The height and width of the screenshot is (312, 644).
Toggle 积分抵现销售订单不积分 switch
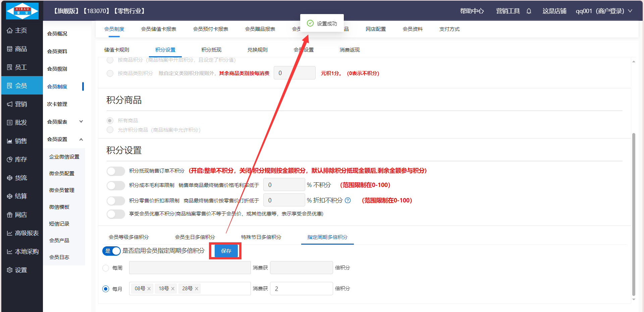point(116,171)
